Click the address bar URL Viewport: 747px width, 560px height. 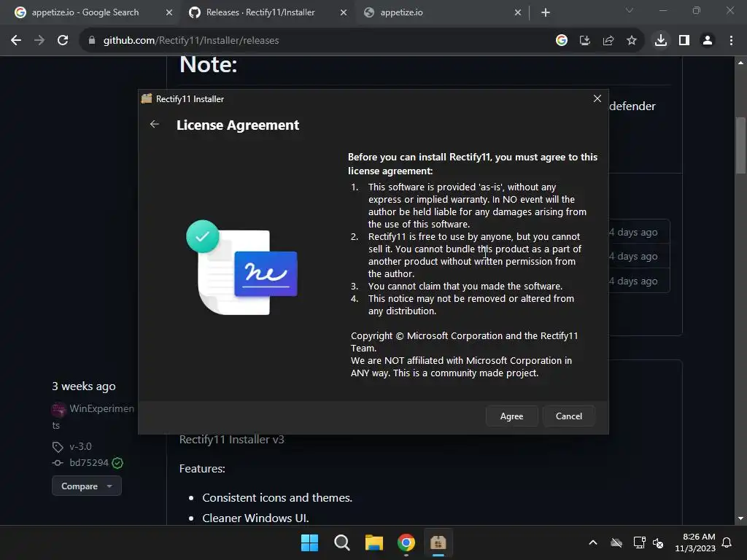191,41
